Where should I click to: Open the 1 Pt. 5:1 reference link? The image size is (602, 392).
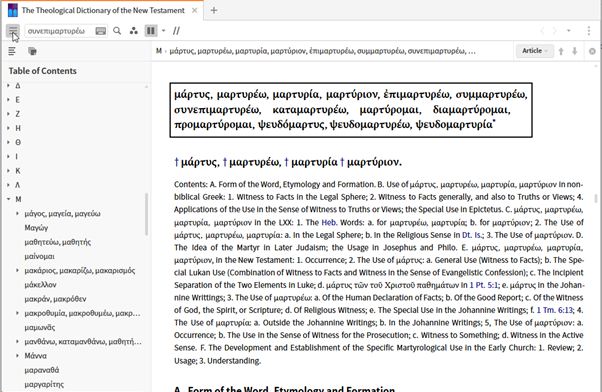pos(484,285)
